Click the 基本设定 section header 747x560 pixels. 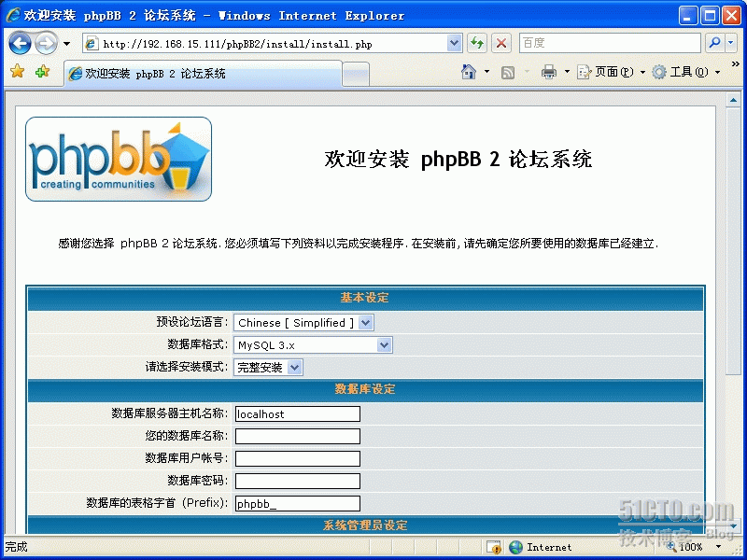(365, 298)
